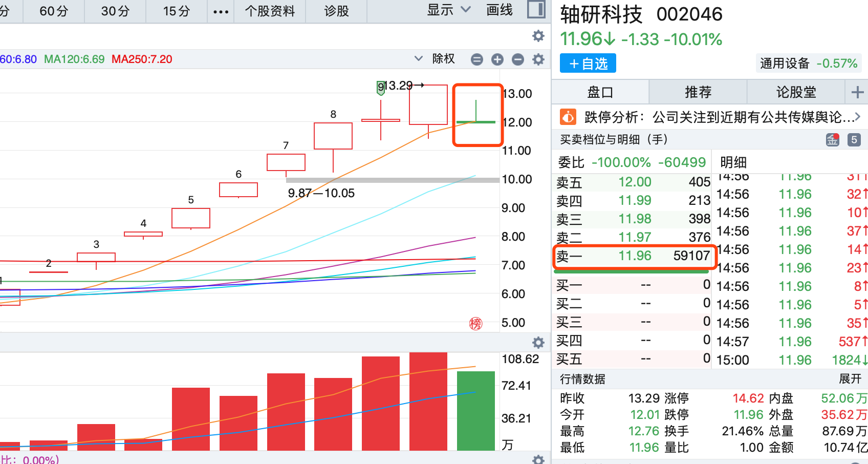Open the volume panel gear settings
The height and width of the screenshot is (464, 868).
[538, 342]
